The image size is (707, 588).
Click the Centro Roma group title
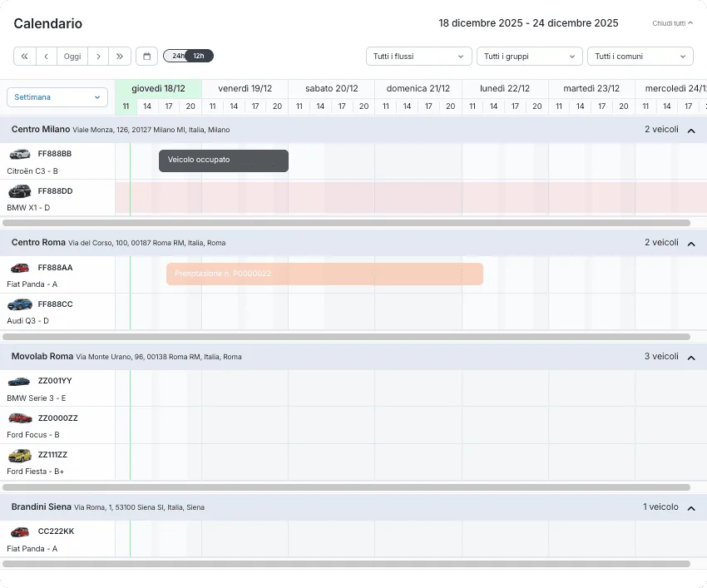pos(38,243)
